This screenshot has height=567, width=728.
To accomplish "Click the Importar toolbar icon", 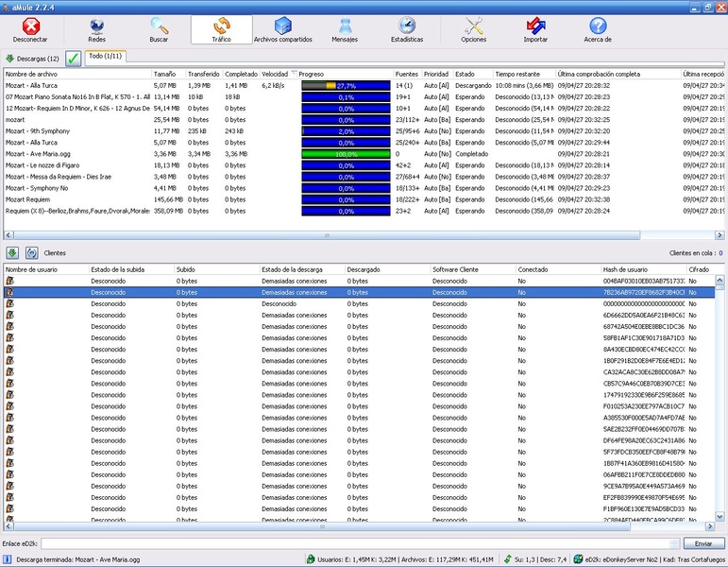I will 535,26.
